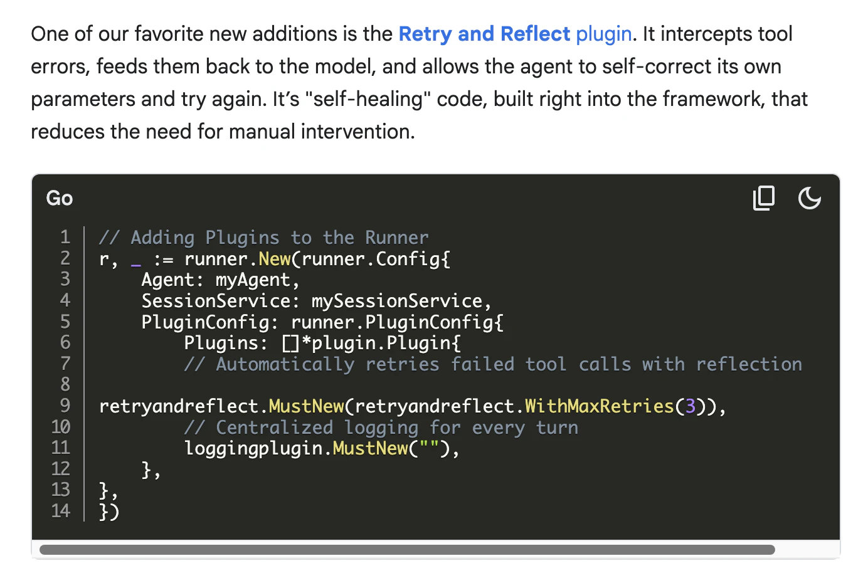Open the Retry and Reflect plugin link

point(515,33)
